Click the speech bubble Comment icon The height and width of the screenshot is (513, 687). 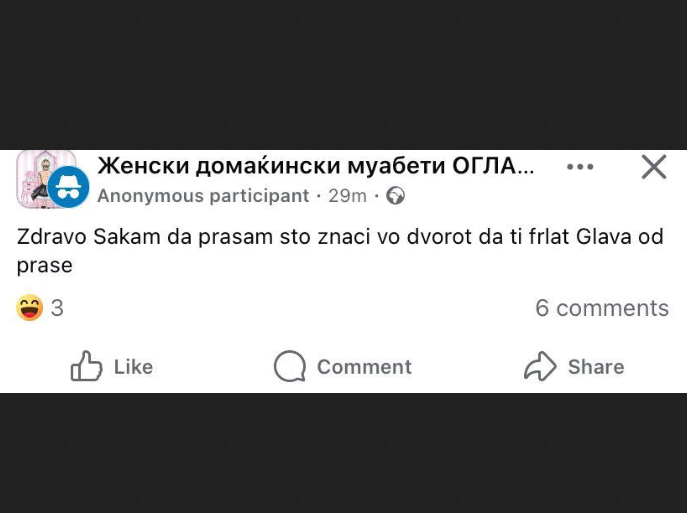[290, 367]
